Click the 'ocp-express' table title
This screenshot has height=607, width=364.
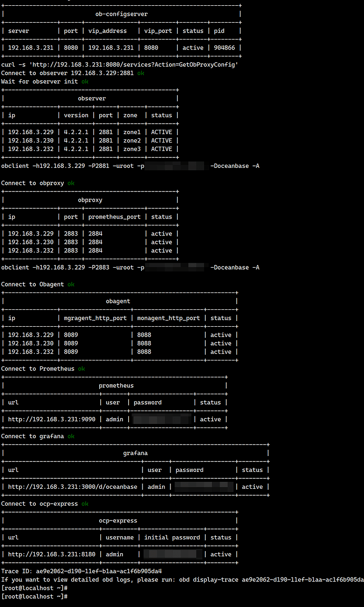pyautogui.click(x=118, y=520)
